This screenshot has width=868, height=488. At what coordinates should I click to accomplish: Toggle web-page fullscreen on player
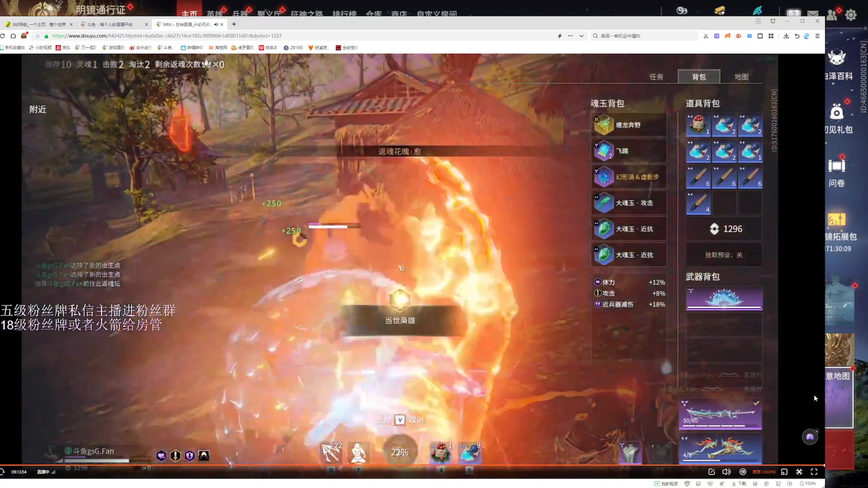coord(799,472)
